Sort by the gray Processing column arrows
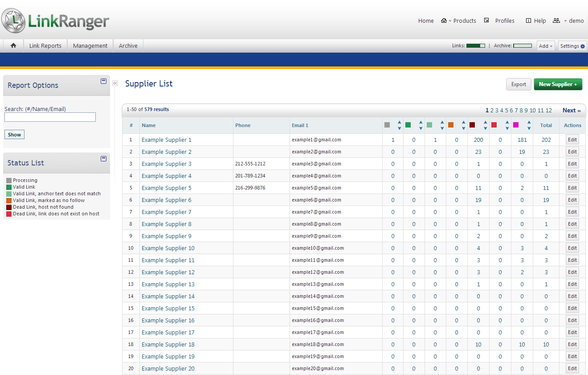Image resolution: width=588 pixels, height=375 pixels. (x=399, y=125)
